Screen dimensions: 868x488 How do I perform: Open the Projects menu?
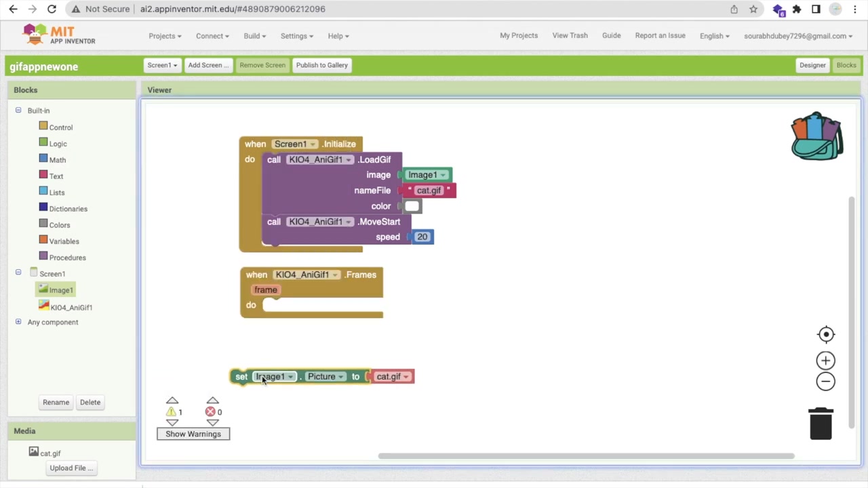pos(165,36)
